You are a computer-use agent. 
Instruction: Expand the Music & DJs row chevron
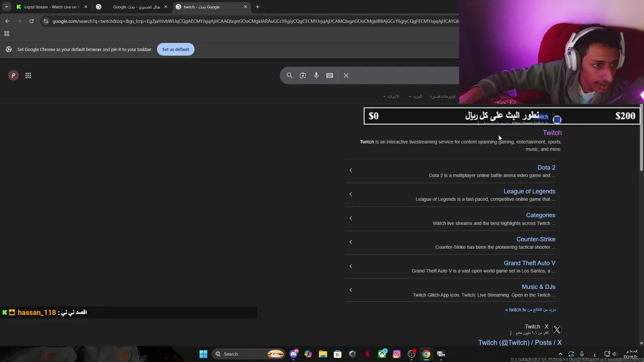[x=351, y=290]
